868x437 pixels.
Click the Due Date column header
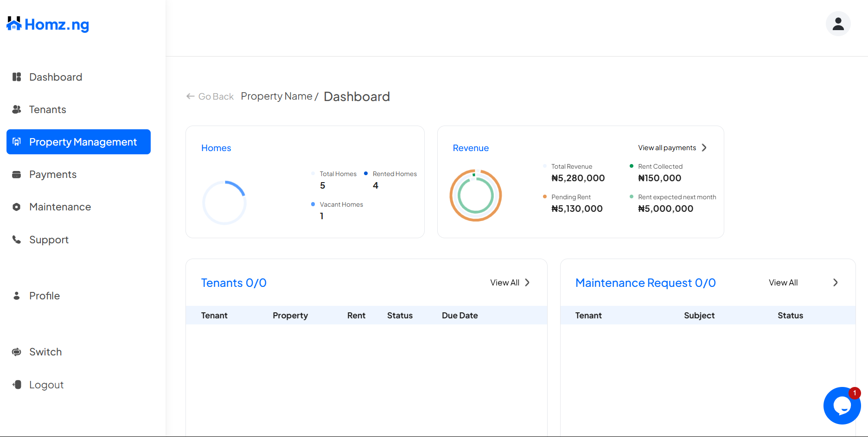[x=460, y=316]
